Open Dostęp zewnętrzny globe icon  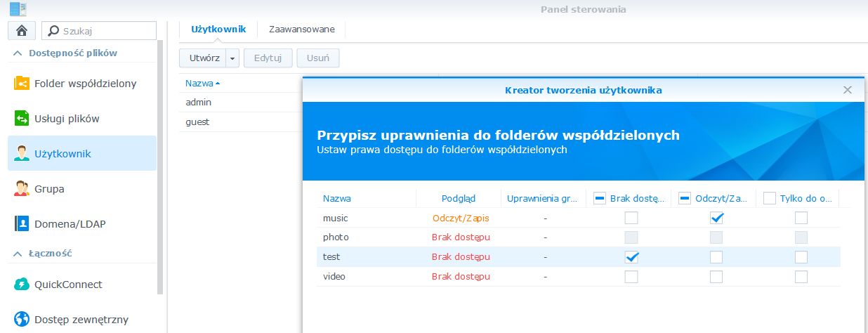tap(22, 320)
